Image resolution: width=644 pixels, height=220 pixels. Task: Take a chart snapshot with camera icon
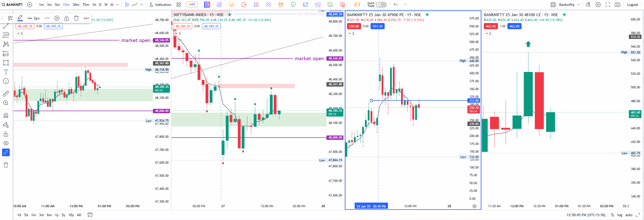coord(617,5)
